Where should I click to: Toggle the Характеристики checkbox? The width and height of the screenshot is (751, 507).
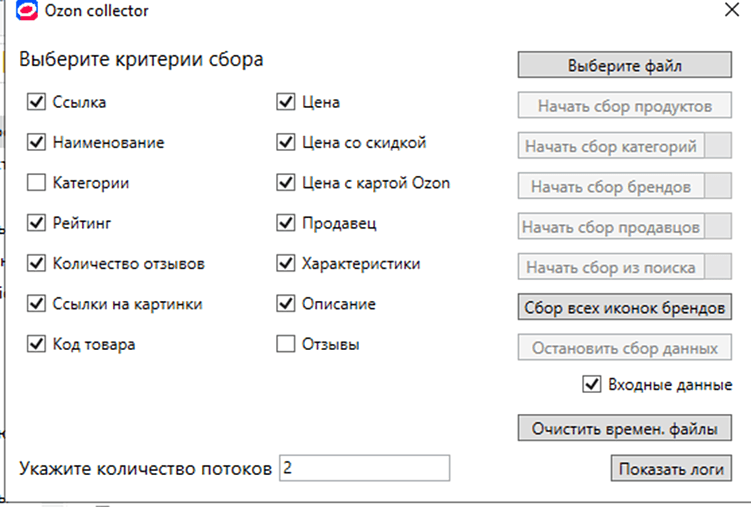pos(285,264)
